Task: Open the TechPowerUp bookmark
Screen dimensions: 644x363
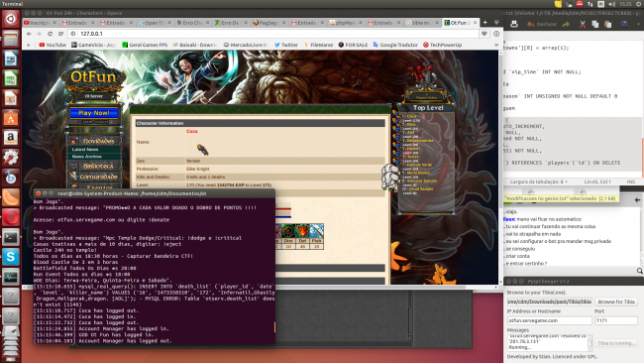Action: tap(442, 45)
